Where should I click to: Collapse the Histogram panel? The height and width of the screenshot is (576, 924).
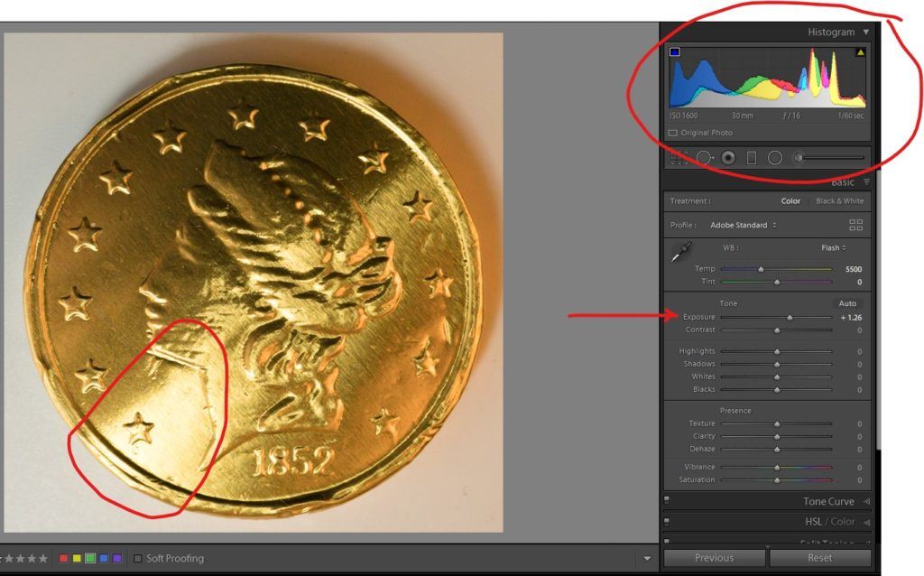[x=866, y=32]
